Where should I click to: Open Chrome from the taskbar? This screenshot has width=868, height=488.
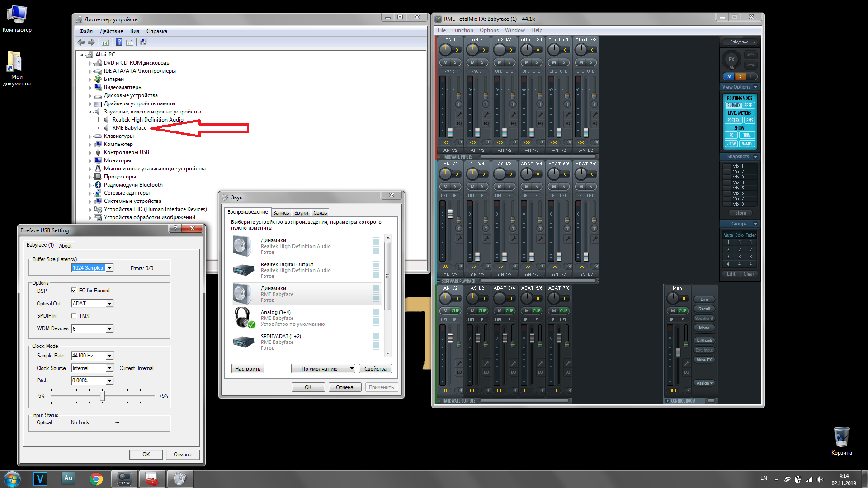96,479
